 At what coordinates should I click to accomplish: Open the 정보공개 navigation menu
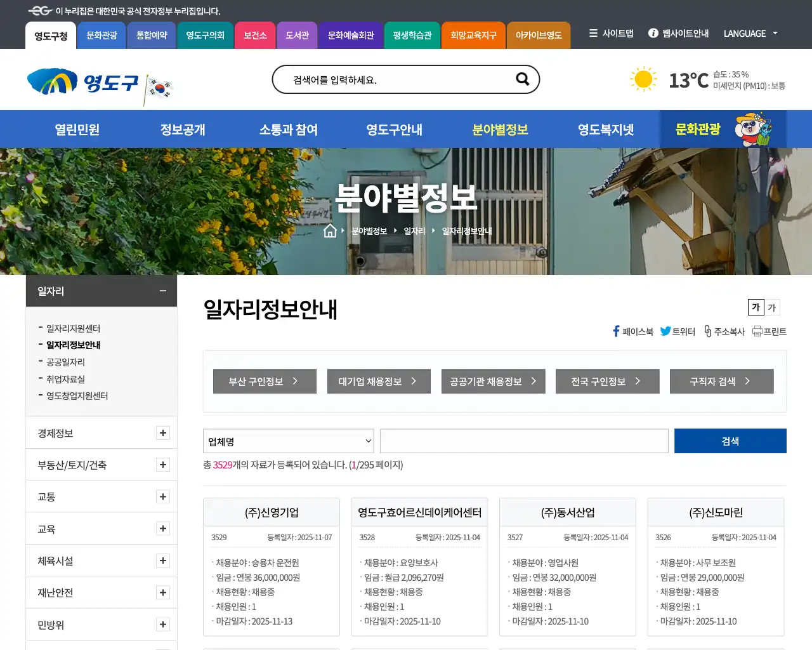click(x=181, y=129)
